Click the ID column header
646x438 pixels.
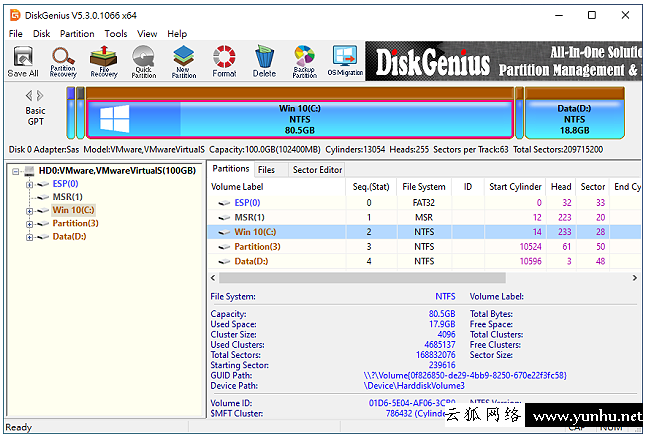click(468, 187)
